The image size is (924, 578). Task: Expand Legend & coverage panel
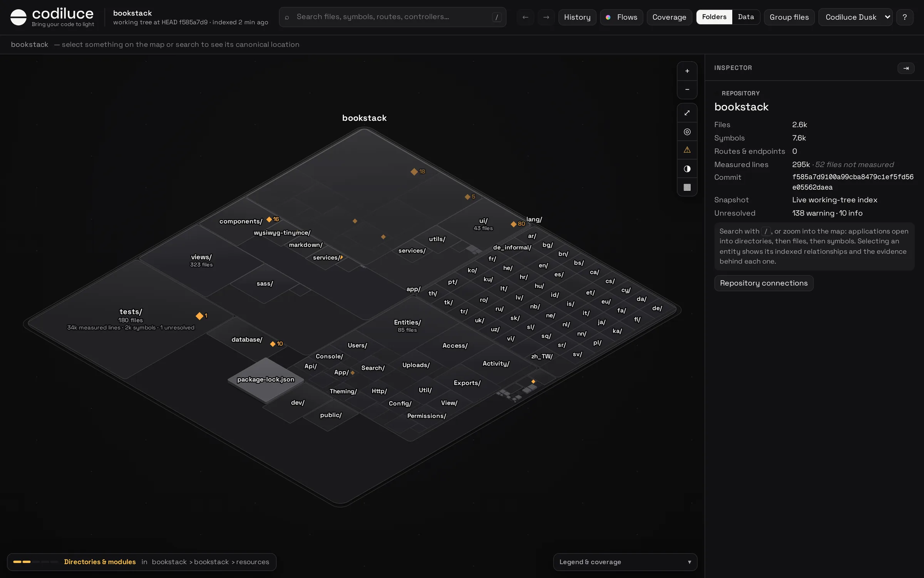coord(625,562)
